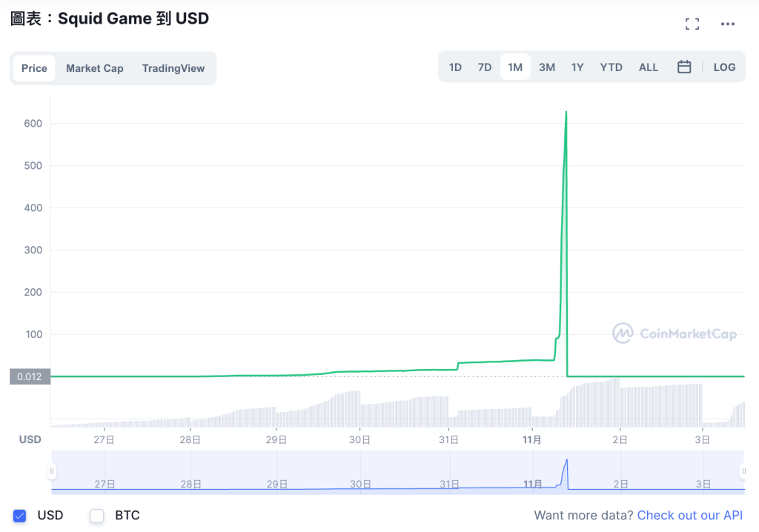Select the YTD time range

(611, 67)
